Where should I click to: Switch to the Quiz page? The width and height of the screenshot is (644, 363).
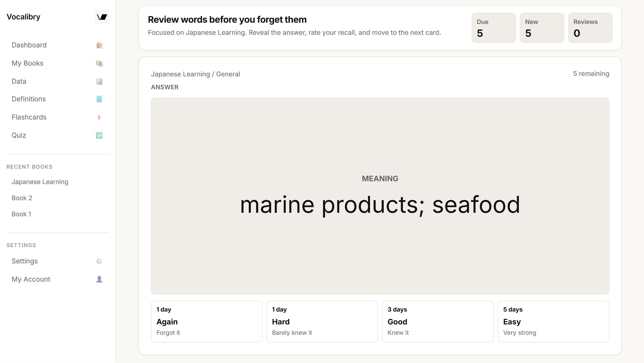tap(58, 135)
